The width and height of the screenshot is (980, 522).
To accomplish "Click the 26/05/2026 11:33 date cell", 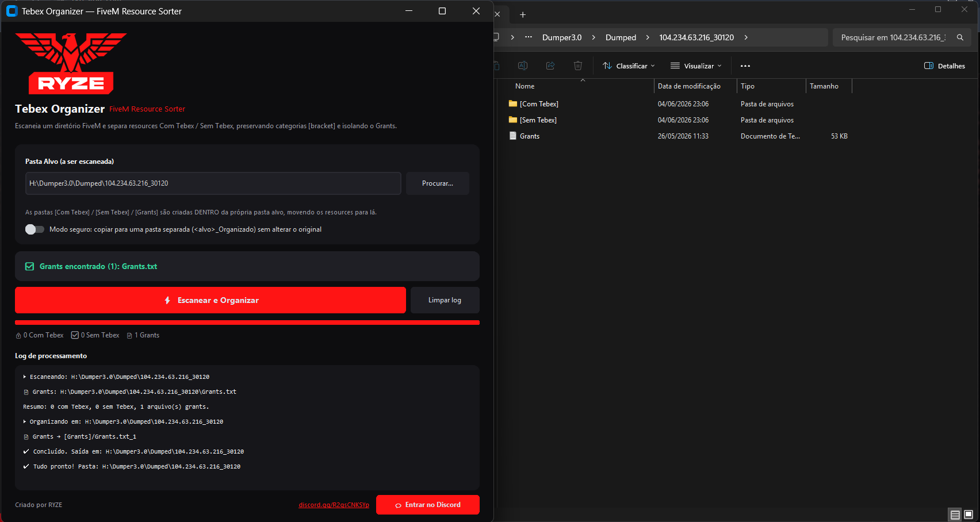I will [683, 136].
